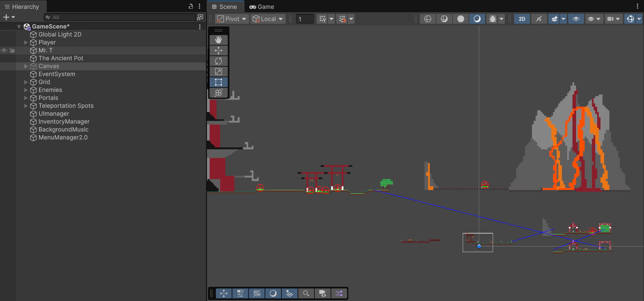Toggle visibility of Mr. T in Hierarchy
Viewport: 644px width, 301px height.
point(4,50)
